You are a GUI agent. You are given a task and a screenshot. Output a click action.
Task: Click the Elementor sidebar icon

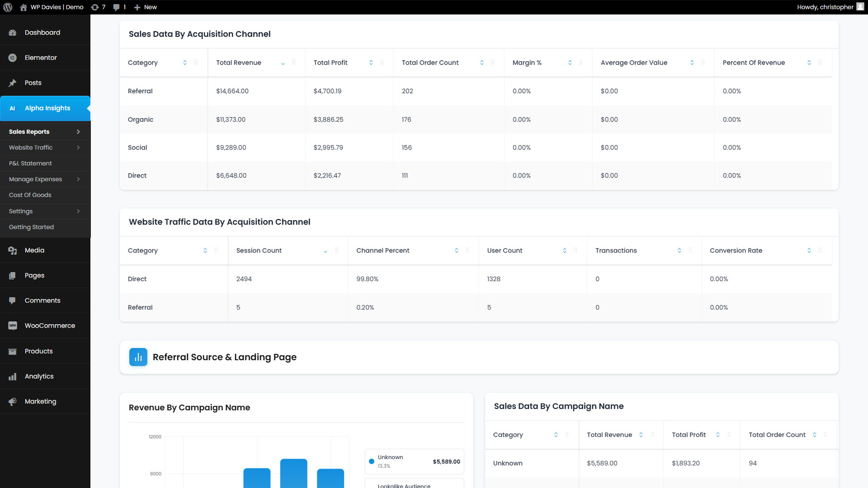click(x=13, y=58)
